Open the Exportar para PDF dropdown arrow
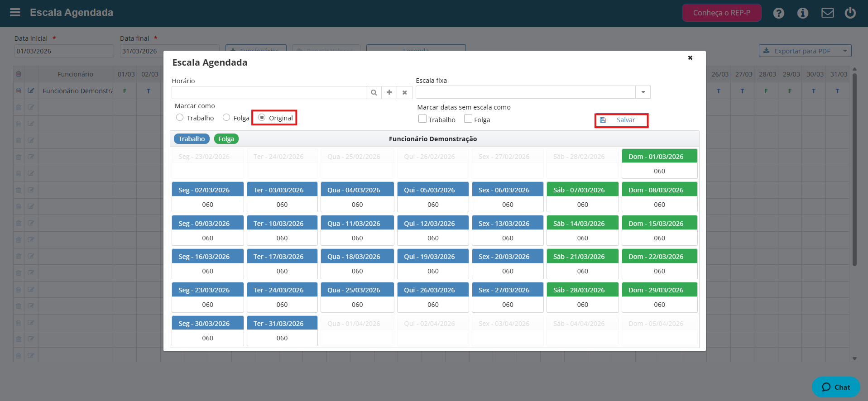Screen dimensions: 868x401 pyautogui.click(x=845, y=51)
